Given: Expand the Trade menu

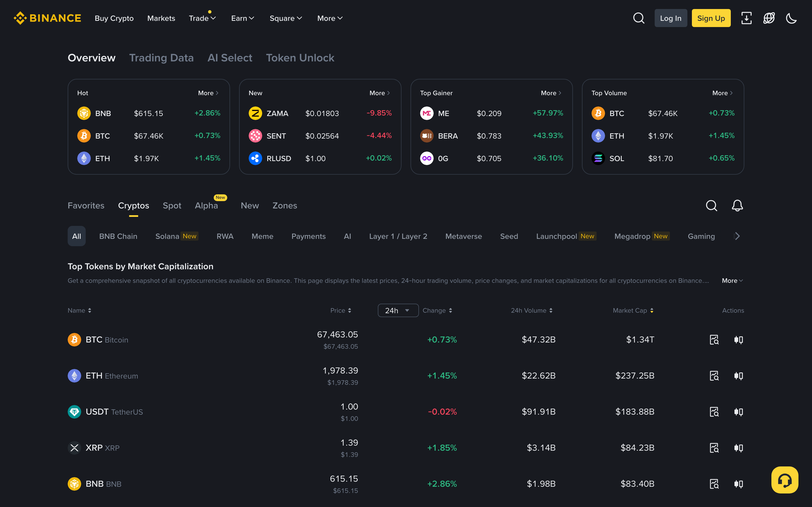Looking at the screenshot, I should pos(202,18).
